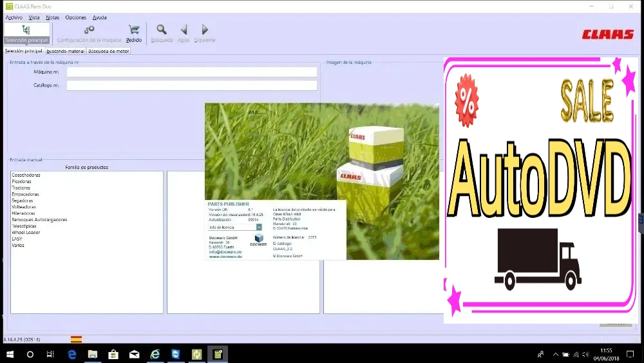Open Action Center notifications icon
Screen dimensions: 644x363
coord(630,354)
